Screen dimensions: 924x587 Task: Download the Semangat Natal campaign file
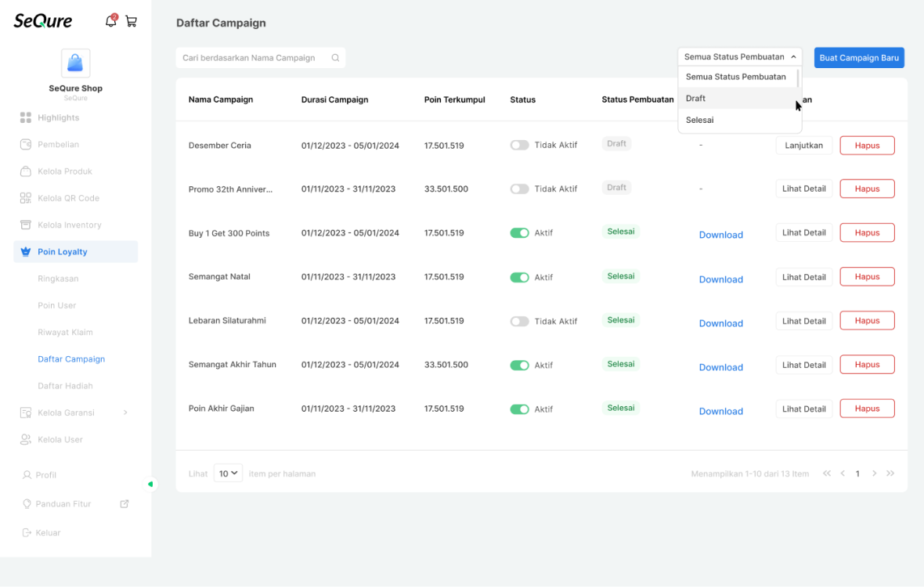[720, 279]
